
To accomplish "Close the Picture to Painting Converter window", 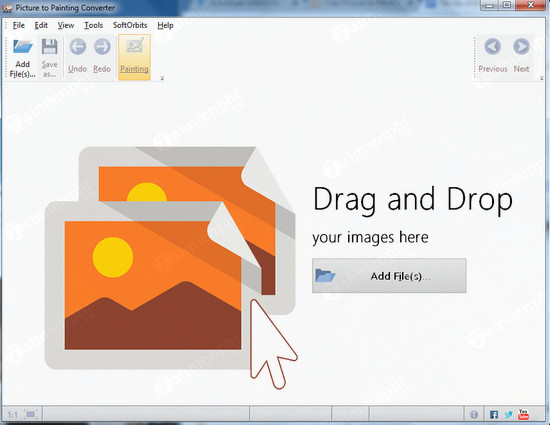I will (x=531, y=5).
